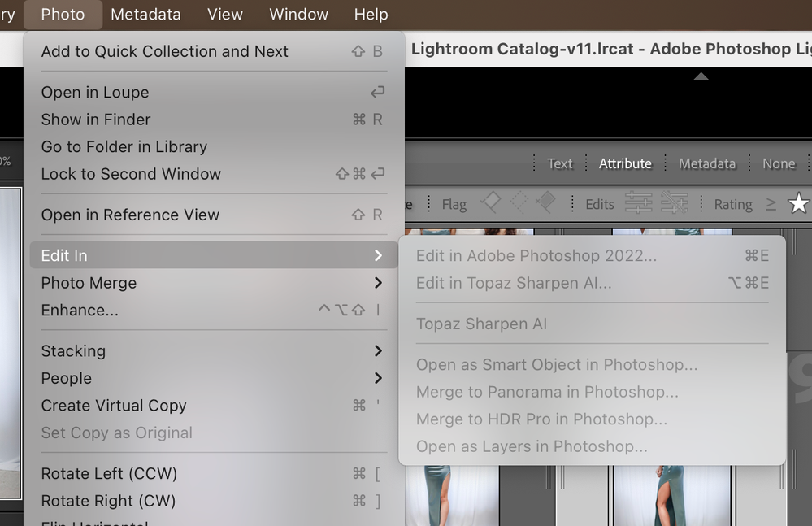
Task: Open the Metadata menu in menu bar
Action: 145,15
